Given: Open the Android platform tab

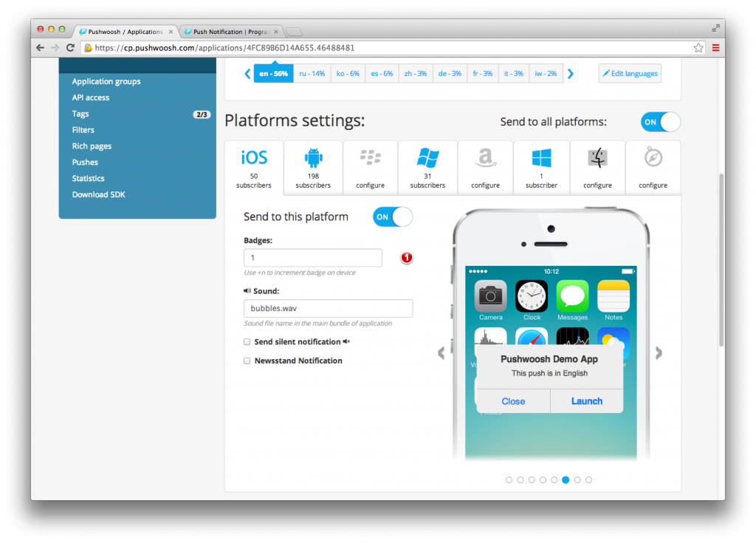Looking at the screenshot, I should [313, 168].
